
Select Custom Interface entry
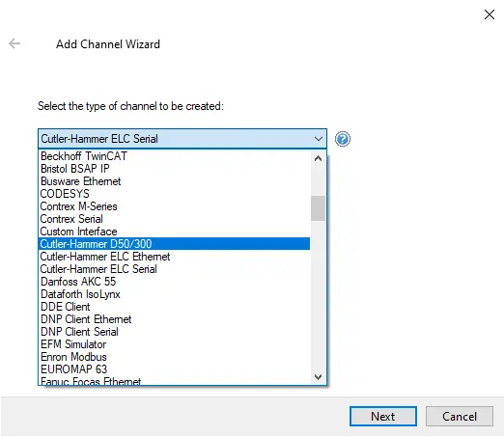coord(174,232)
